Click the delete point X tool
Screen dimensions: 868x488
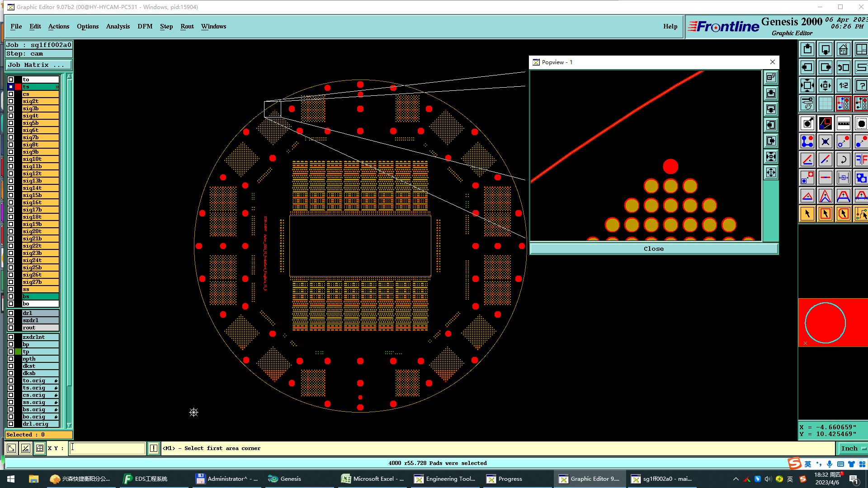pos(825,141)
